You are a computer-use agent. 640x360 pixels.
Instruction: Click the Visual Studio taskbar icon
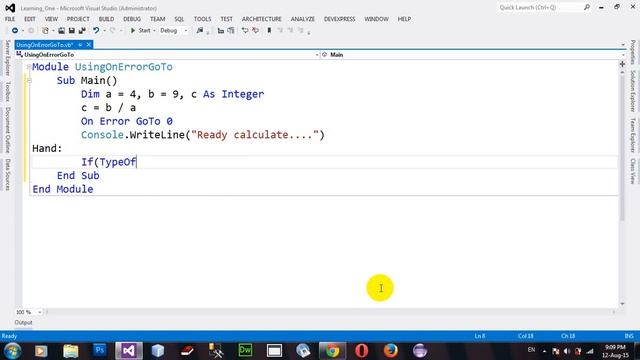click(x=129, y=351)
